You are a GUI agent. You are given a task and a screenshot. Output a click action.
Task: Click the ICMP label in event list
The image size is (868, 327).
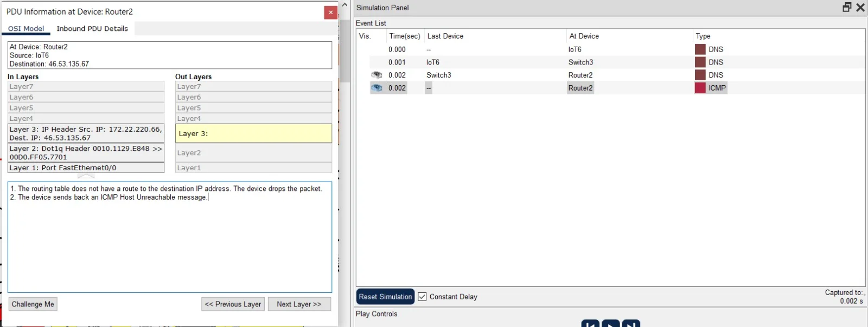pyautogui.click(x=717, y=88)
